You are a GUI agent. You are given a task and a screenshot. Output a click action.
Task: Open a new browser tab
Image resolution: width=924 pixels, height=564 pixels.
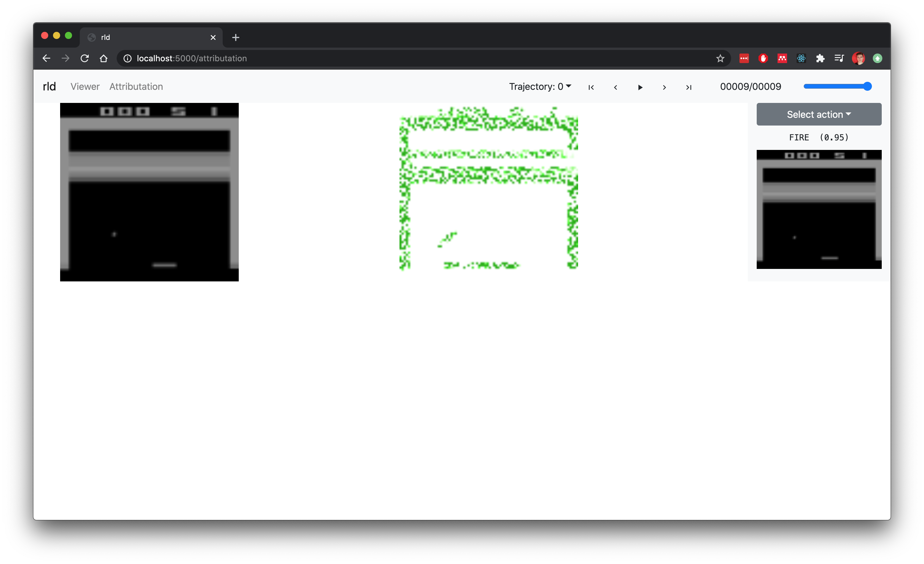(x=235, y=37)
